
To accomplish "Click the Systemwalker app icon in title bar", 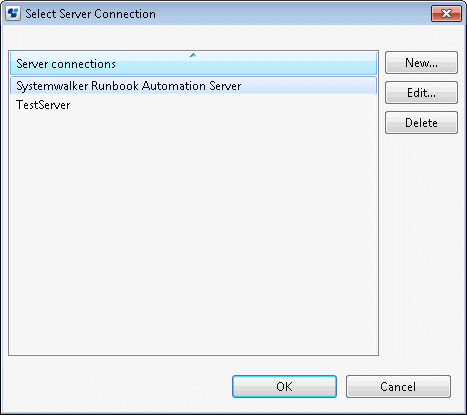I will click(x=13, y=14).
